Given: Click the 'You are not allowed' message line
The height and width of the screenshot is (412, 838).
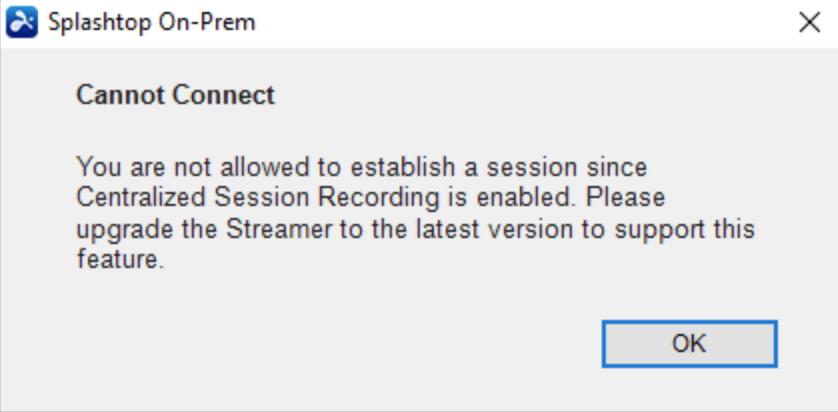Looking at the screenshot, I should (x=362, y=167).
